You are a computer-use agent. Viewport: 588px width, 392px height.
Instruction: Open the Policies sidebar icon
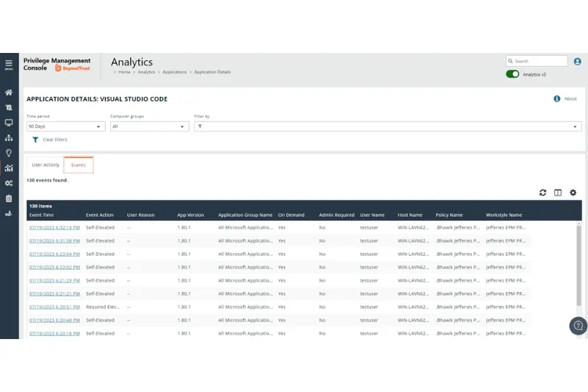click(9, 107)
